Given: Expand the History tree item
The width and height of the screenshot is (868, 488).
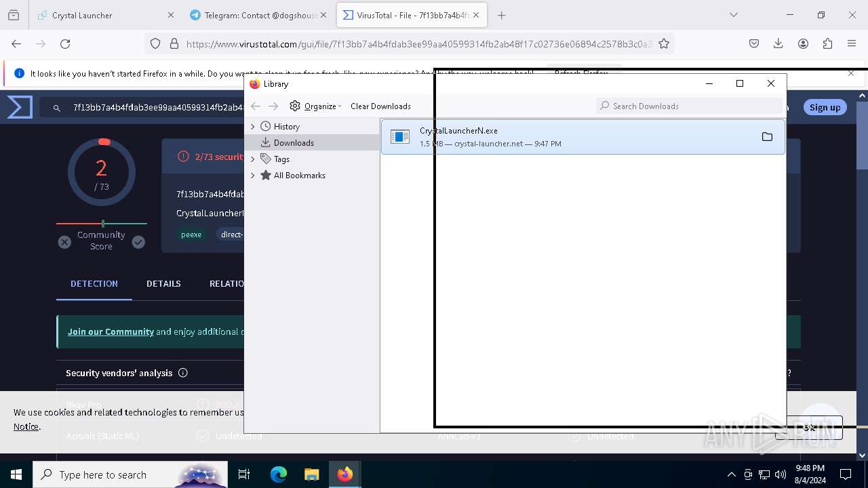Looking at the screenshot, I should pos(253,126).
